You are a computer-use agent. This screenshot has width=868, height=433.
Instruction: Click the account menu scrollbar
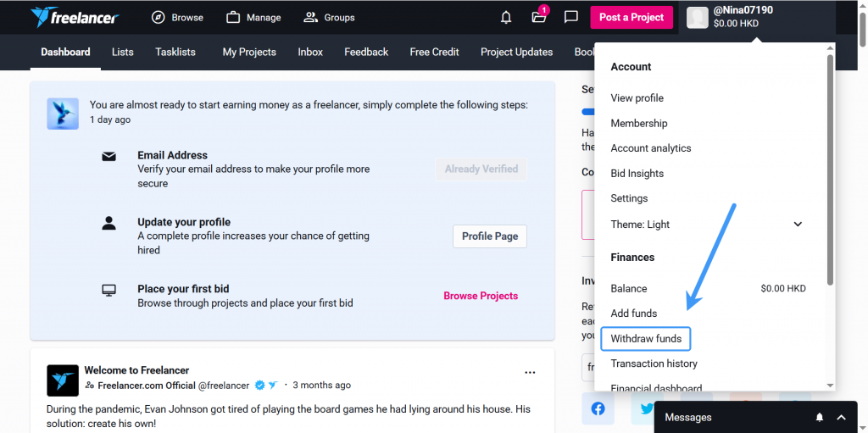(x=830, y=169)
